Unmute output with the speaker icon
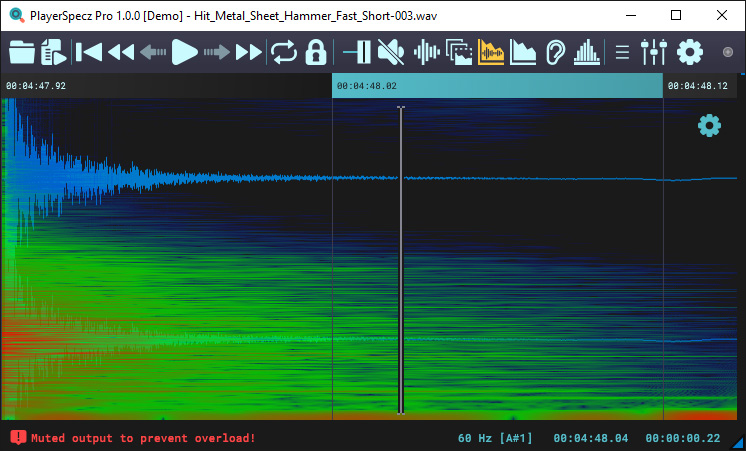The width and height of the screenshot is (746, 451). (x=391, y=51)
